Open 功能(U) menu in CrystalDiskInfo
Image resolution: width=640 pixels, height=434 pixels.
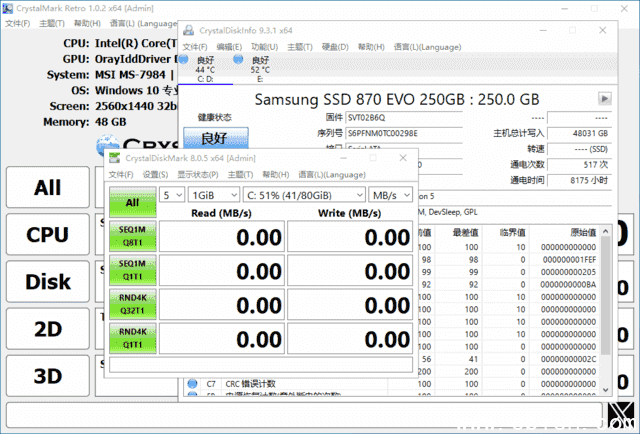[264, 47]
